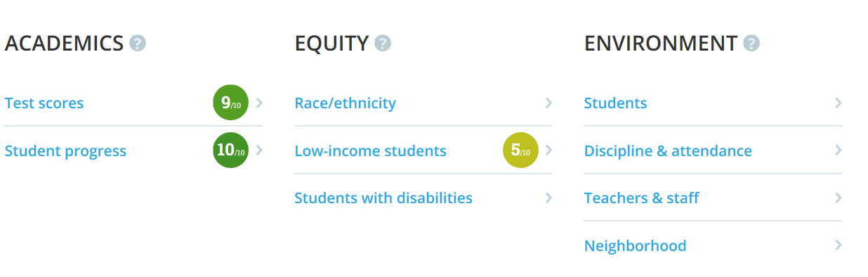Screen dimensions: 868x277
Task: Expand the Neighborhood chevron arrow
Action: [x=838, y=245]
